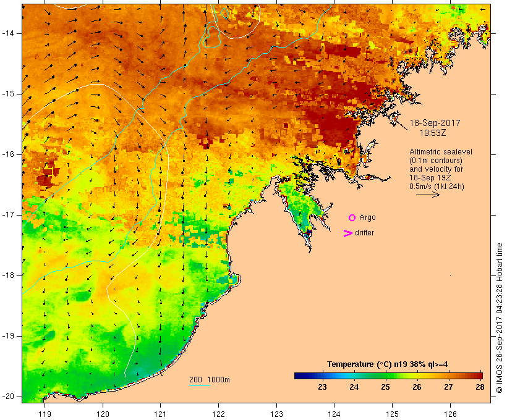Click the latitude axis label -15

pyautogui.click(x=8, y=94)
